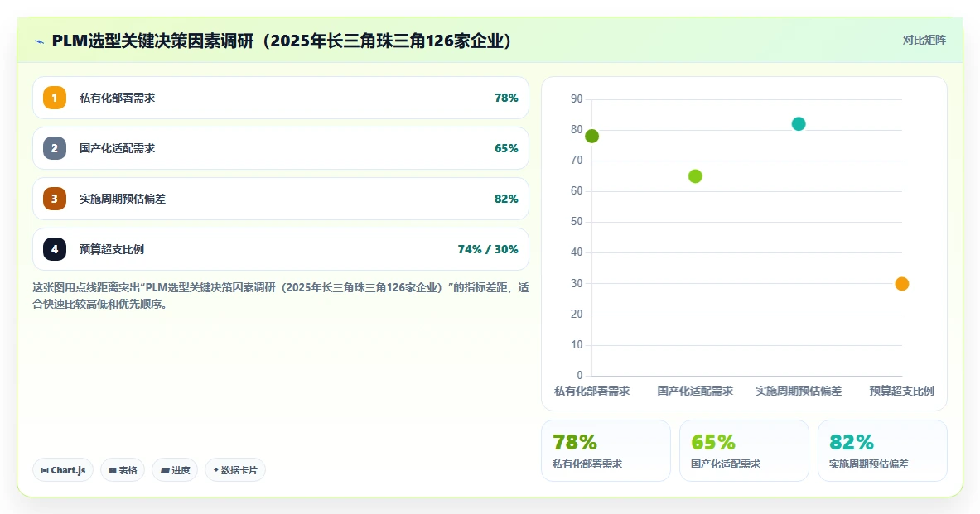Click the 0 y-axis tick label

(579, 375)
